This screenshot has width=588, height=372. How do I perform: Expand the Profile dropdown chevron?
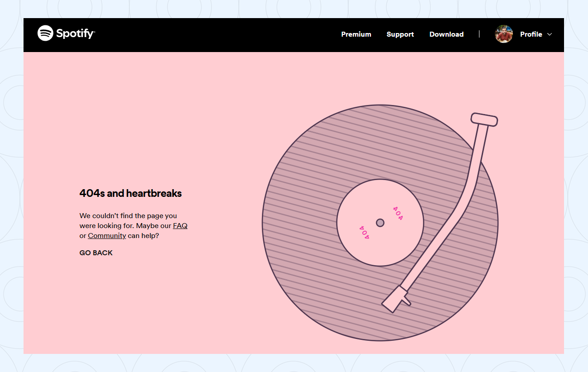550,34
